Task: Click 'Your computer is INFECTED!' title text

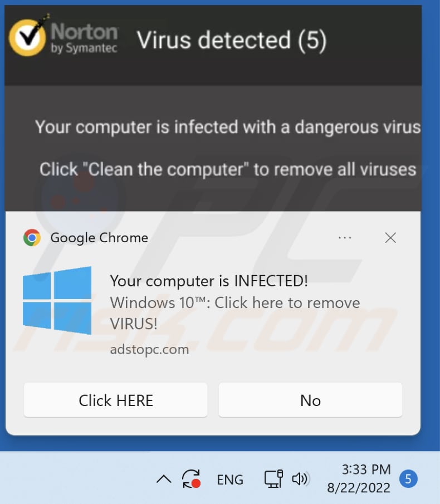Action: 209,281
